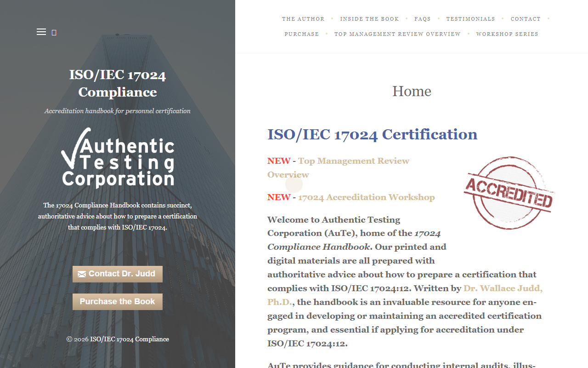Click the small icon beside the hamburger menu
Viewport: 588px width, 368px height.
[54, 32]
